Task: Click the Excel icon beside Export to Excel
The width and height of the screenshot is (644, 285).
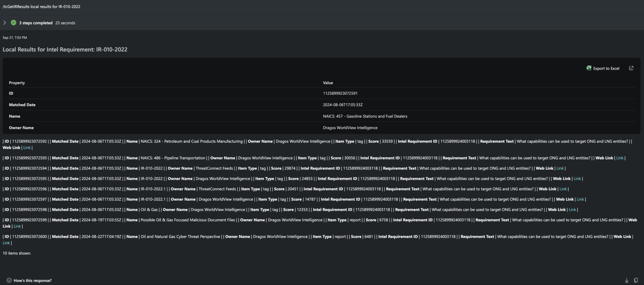Action: tap(589, 68)
